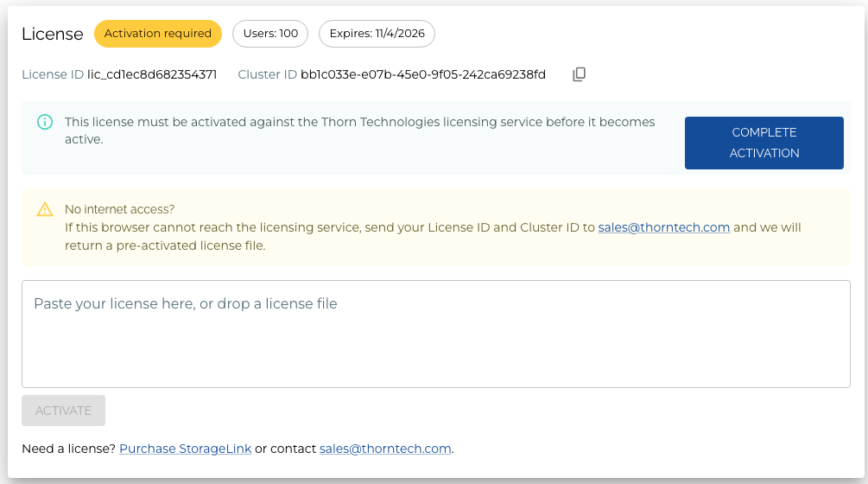Click the License ID label

pyautogui.click(x=53, y=74)
